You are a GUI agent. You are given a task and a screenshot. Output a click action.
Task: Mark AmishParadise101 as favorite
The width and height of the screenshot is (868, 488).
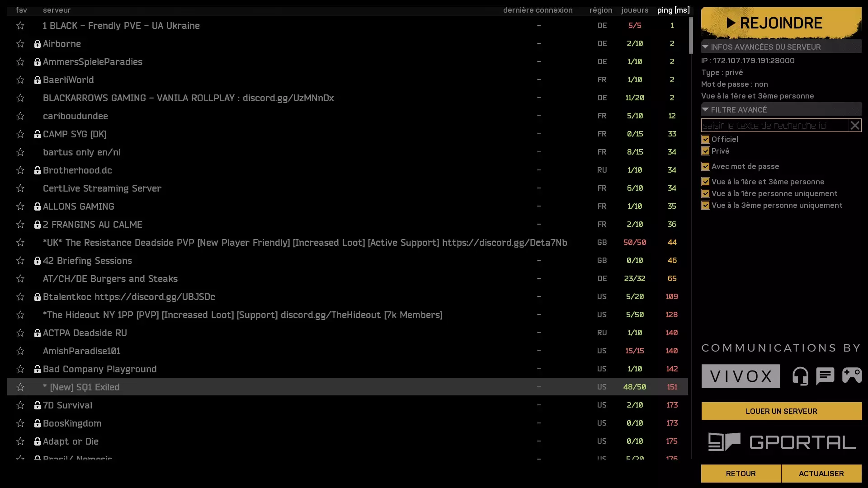20,351
